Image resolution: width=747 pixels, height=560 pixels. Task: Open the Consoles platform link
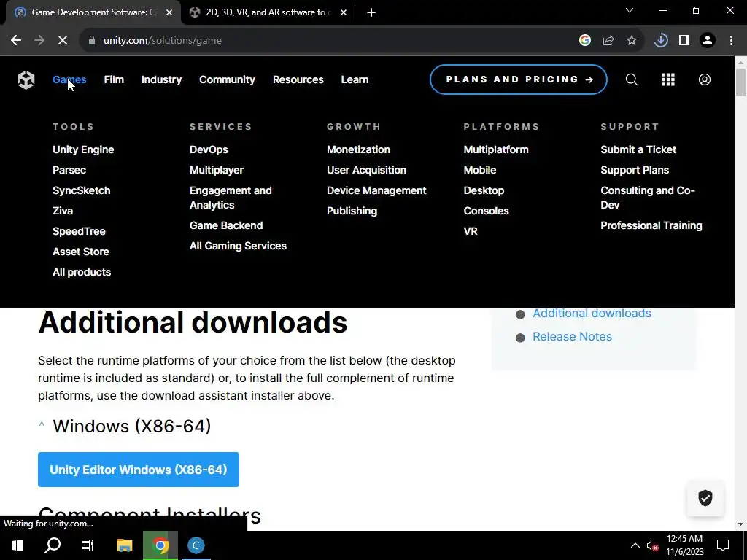click(486, 211)
